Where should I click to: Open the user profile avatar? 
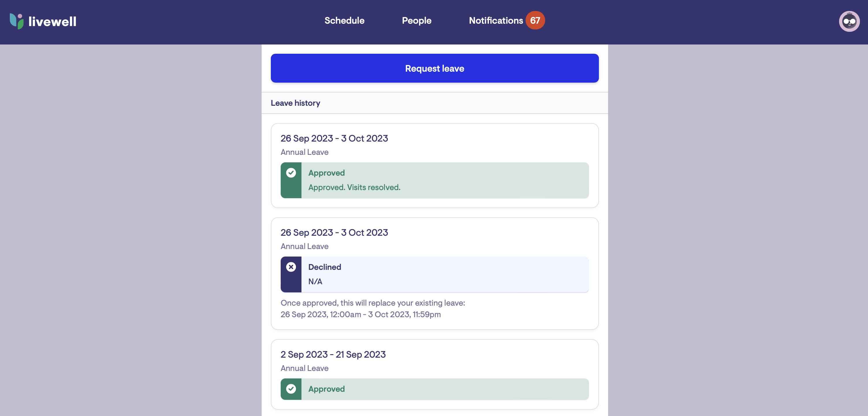tap(849, 21)
